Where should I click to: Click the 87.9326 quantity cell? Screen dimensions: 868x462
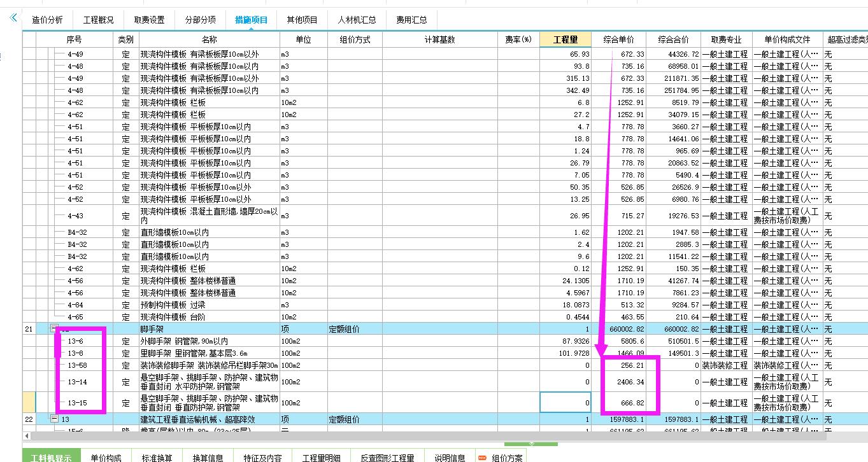[x=566, y=341]
